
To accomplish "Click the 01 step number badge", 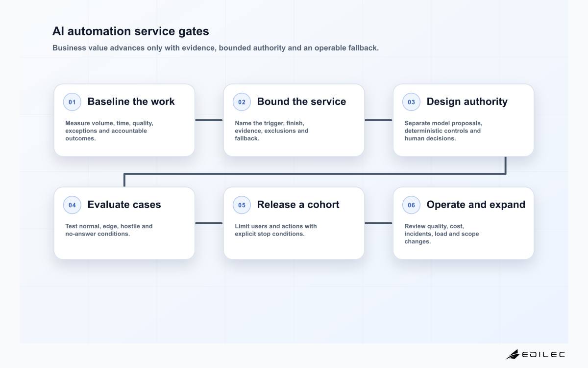I will click(x=72, y=102).
